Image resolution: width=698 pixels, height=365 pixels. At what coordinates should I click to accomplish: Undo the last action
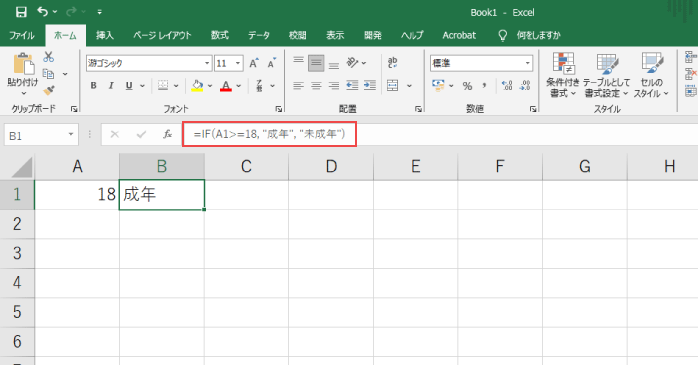pyautogui.click(x=43, y=12)
